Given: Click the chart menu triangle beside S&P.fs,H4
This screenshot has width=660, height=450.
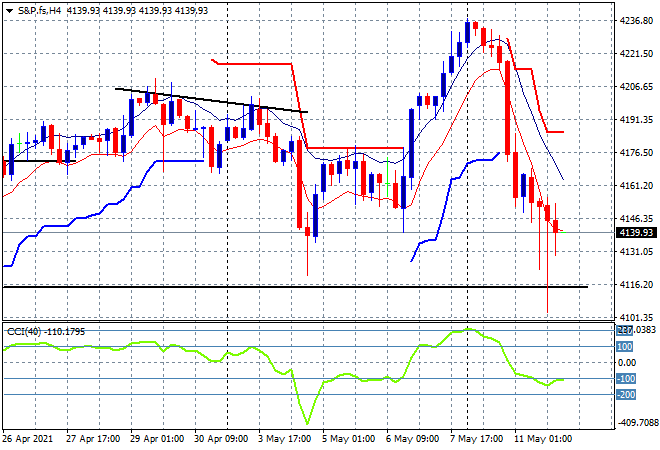Looking at the screenshot, I should coord(9,11).
